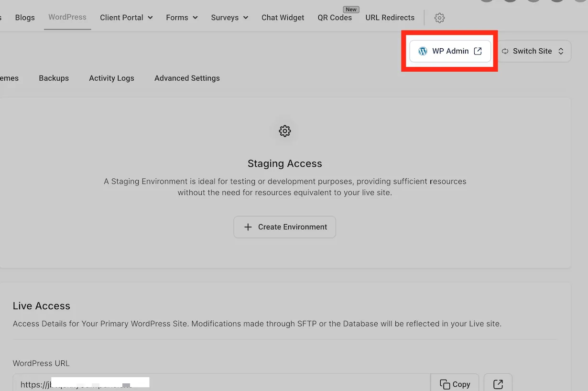Open the QR Codes tab
588x391 pixels.
coord(335,18)
